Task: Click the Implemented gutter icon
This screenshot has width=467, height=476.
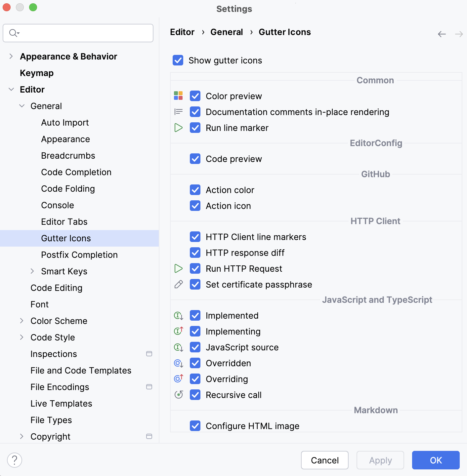Action: [178, 315]
